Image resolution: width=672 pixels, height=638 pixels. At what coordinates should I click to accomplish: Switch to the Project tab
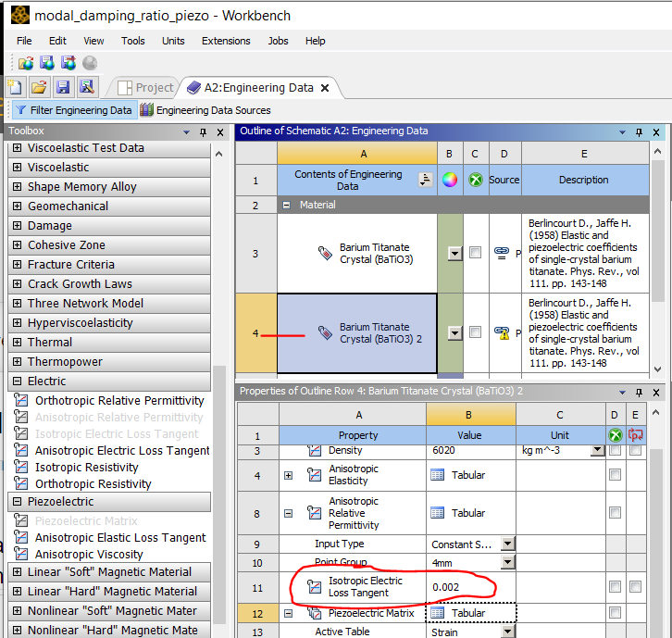145,87
